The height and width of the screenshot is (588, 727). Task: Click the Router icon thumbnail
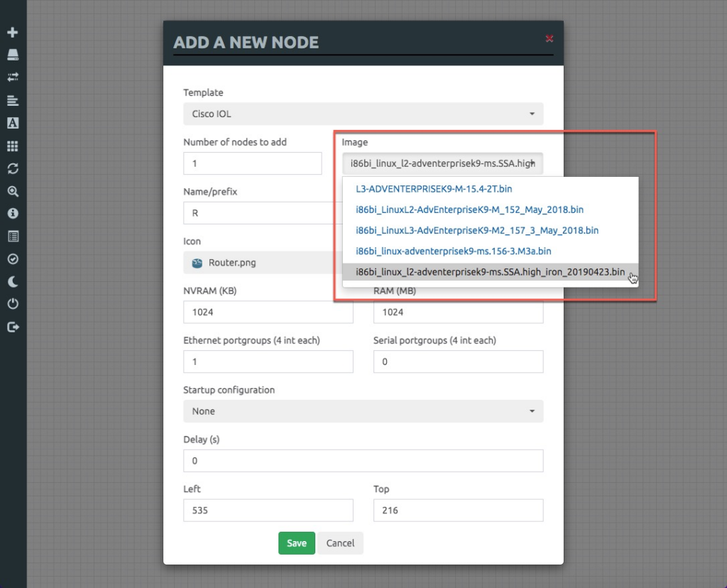pos(197,263)
